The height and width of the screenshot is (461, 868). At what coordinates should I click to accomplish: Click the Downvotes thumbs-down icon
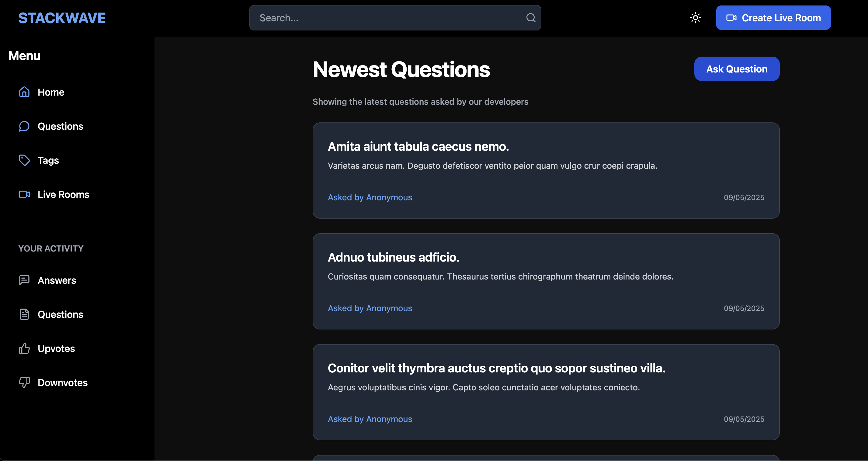click(x=24, y=382)
